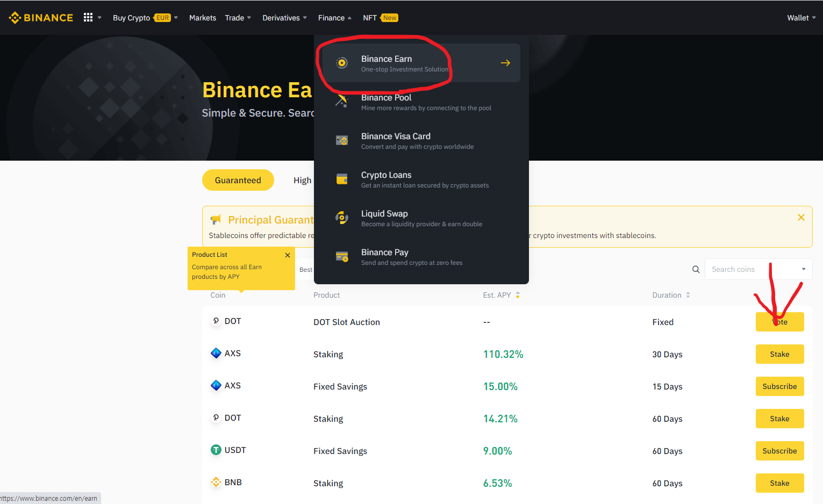The width and height of the screenshot is (823, 504).
Task: Open the Markets page
Action: click(x=203, y=18)
